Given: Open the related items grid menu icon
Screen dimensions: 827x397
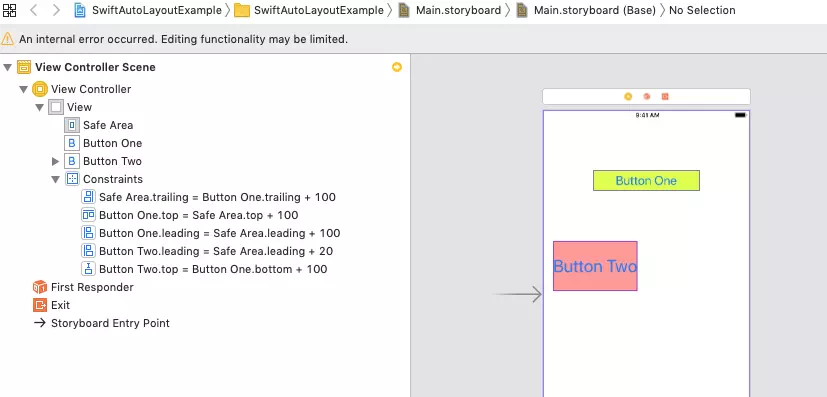Looking at the screenshot, I should pyautogui.click(x=9, y=10).
